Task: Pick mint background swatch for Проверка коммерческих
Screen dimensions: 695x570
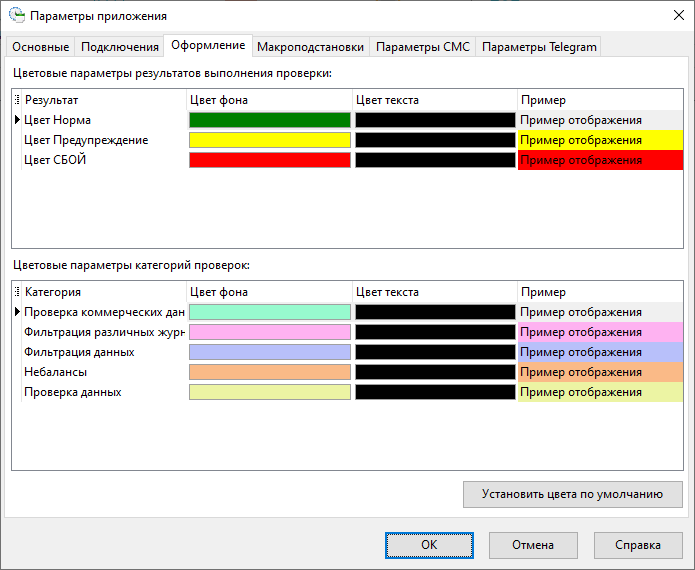Action: coord(269,312)
